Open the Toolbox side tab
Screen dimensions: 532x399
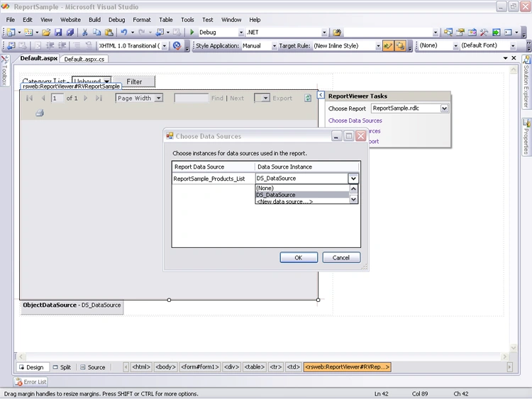tap(5, 71)
